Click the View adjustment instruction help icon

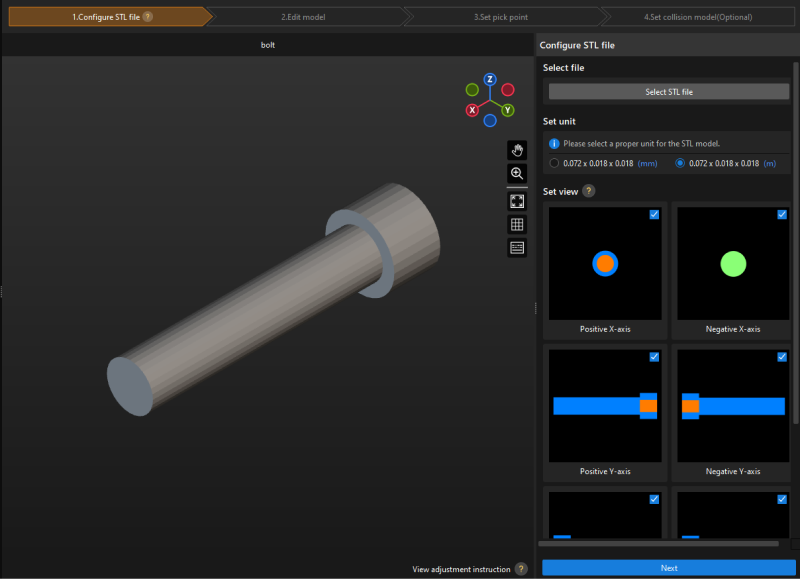[522, 568]
